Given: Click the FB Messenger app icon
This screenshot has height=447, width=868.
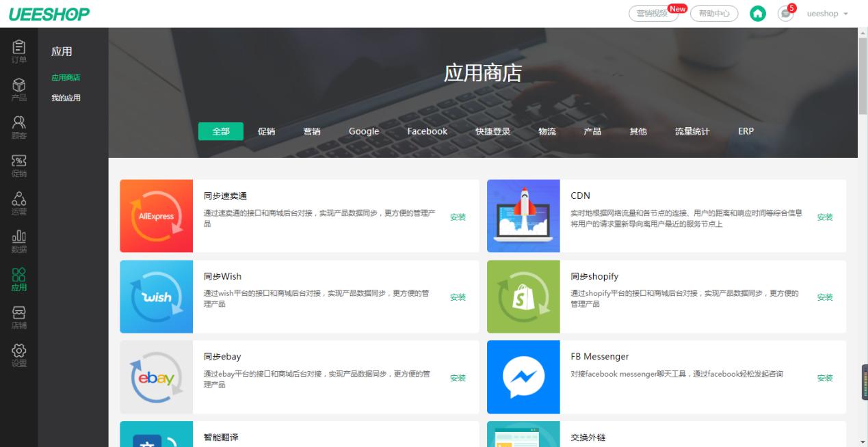Looking at the screenshot, I should (x=523, y=377).
